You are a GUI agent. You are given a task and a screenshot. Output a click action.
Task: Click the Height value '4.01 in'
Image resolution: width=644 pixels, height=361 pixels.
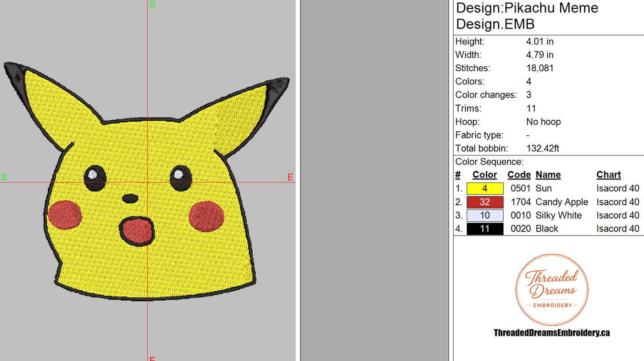(x=540, y=41)
